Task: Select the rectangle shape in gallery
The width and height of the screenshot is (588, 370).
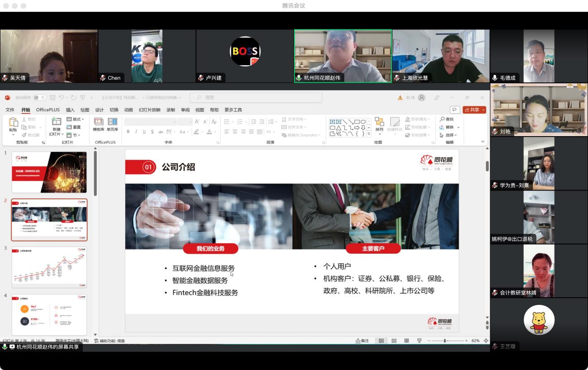Action: (x=356, y=122)
